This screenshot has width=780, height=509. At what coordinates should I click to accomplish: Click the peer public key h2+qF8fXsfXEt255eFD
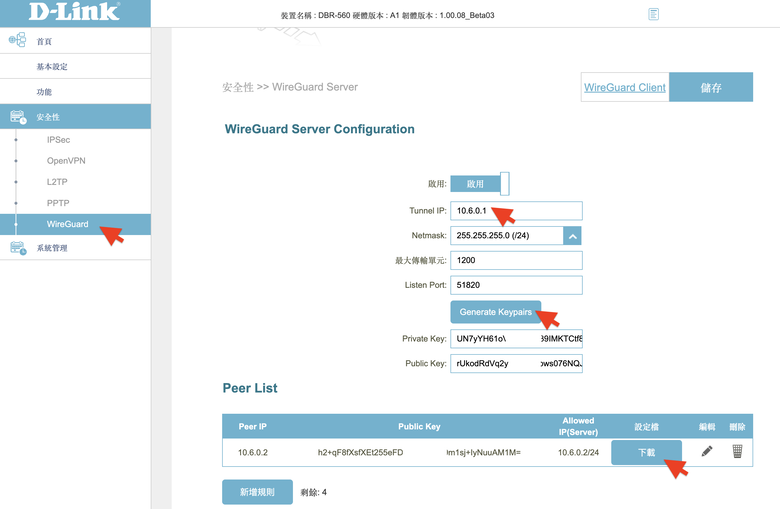point(360,452)
